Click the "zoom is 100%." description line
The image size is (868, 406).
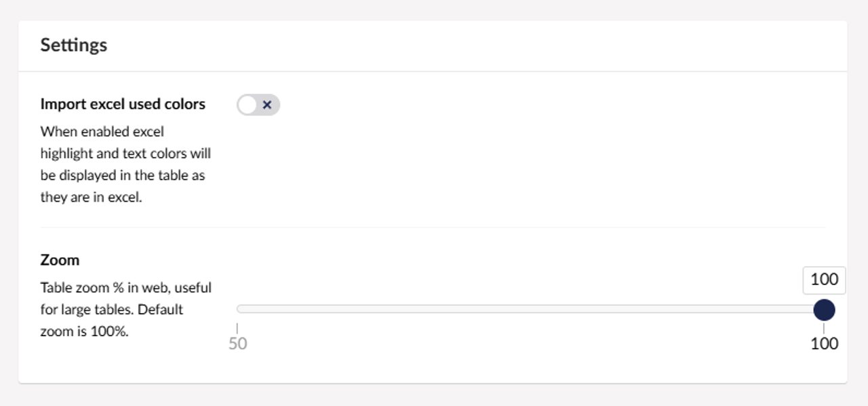click(84, 333)
